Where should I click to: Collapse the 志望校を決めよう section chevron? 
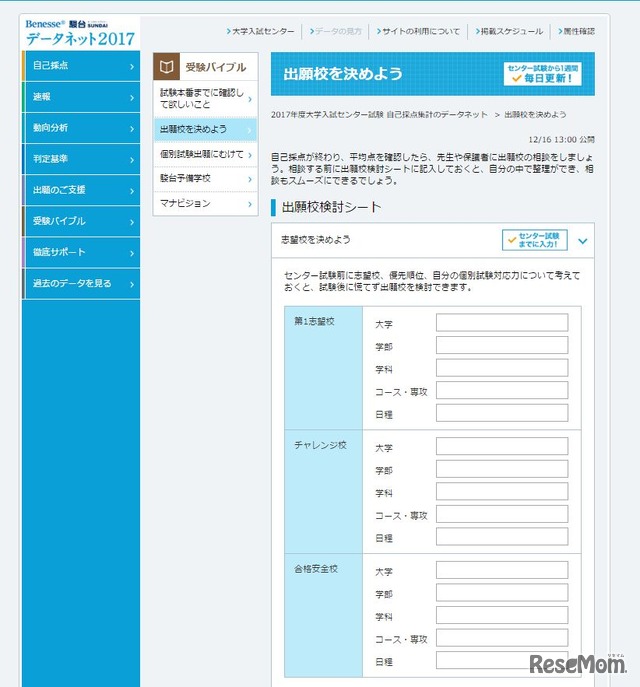[x=583, y=241]
